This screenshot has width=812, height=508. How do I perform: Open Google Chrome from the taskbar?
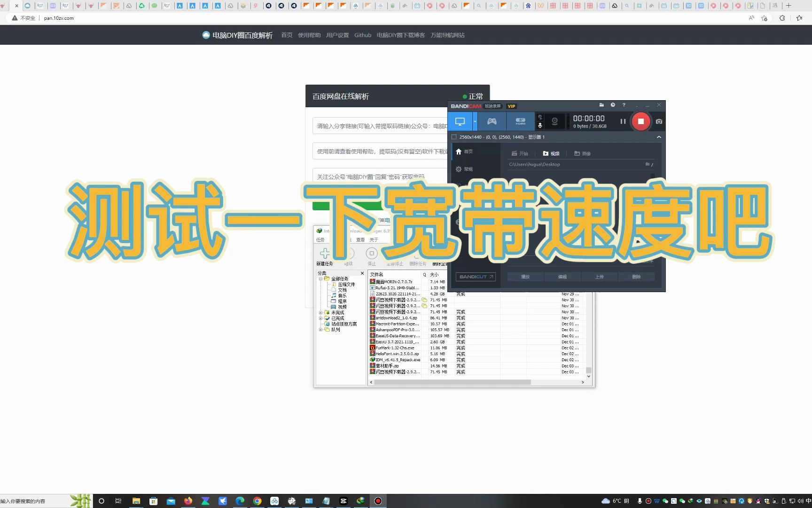pos(257,501)
